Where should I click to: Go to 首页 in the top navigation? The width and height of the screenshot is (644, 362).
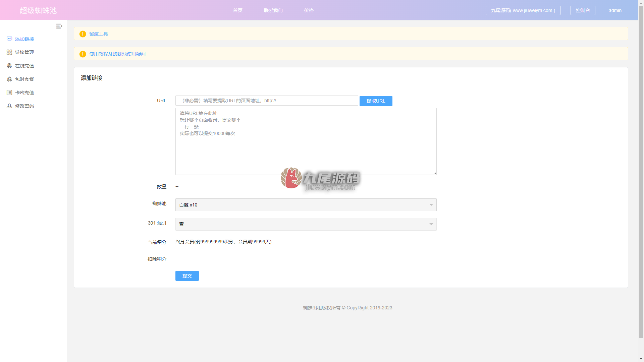(238, 10)
